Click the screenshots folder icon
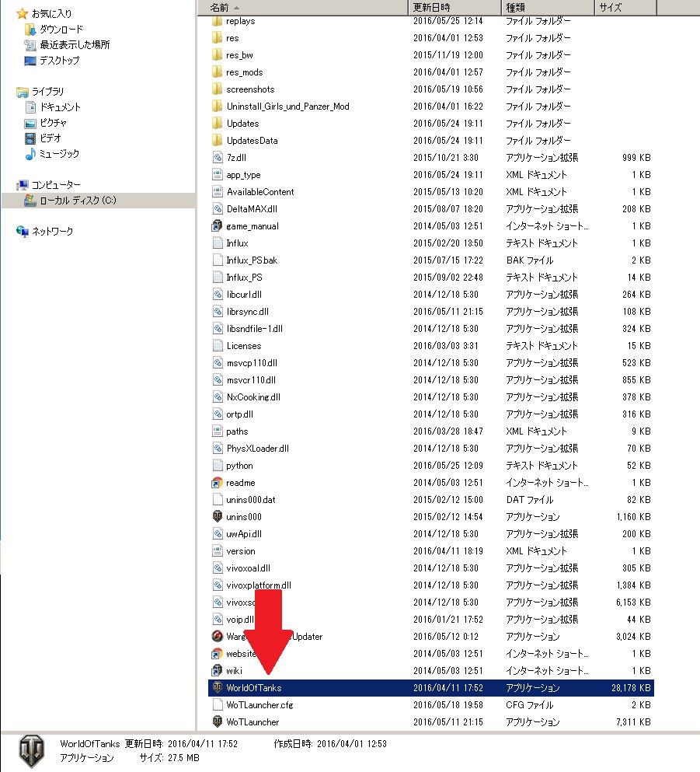This screenshot has width=700, height=772. pos(217,89)
